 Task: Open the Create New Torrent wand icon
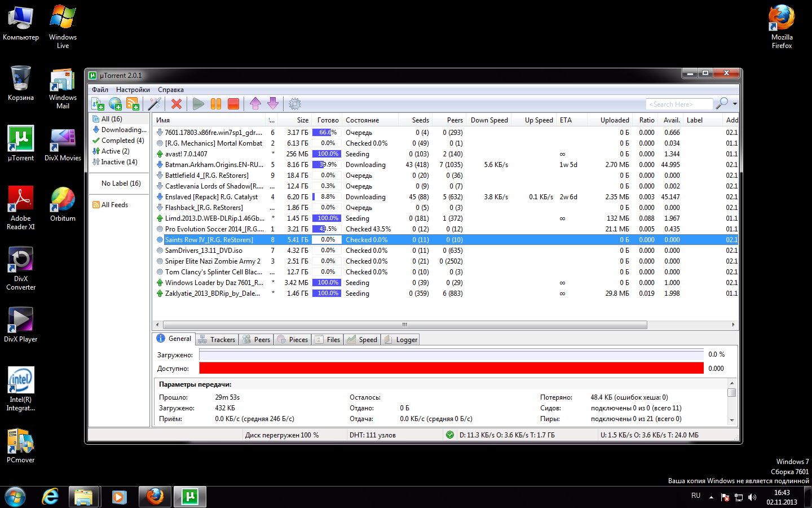[x=155, y=104]
